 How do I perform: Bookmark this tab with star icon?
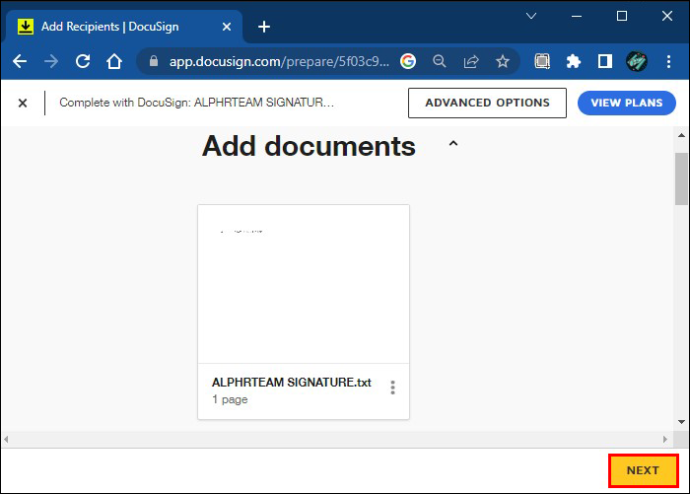coord(503,61)
